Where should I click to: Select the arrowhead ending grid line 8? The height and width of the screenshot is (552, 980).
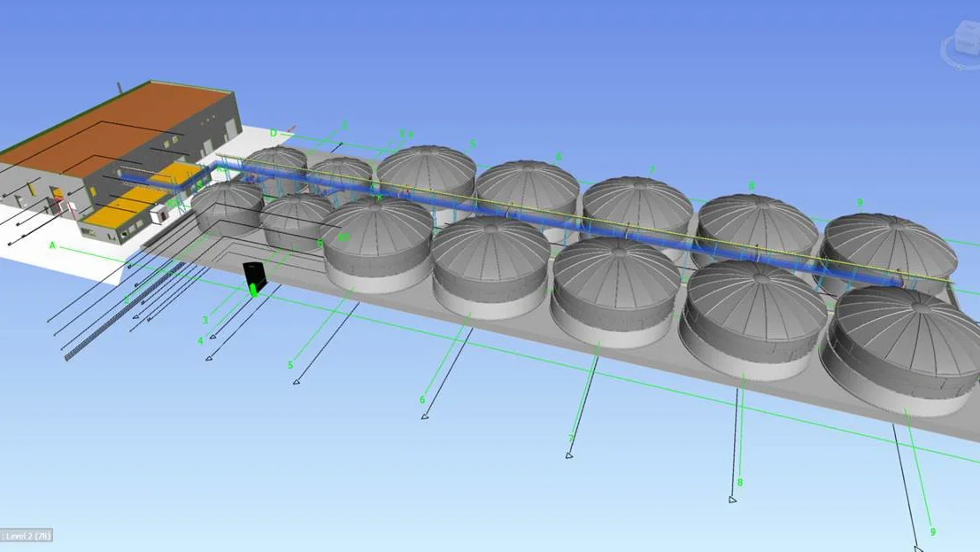point(732,500)
